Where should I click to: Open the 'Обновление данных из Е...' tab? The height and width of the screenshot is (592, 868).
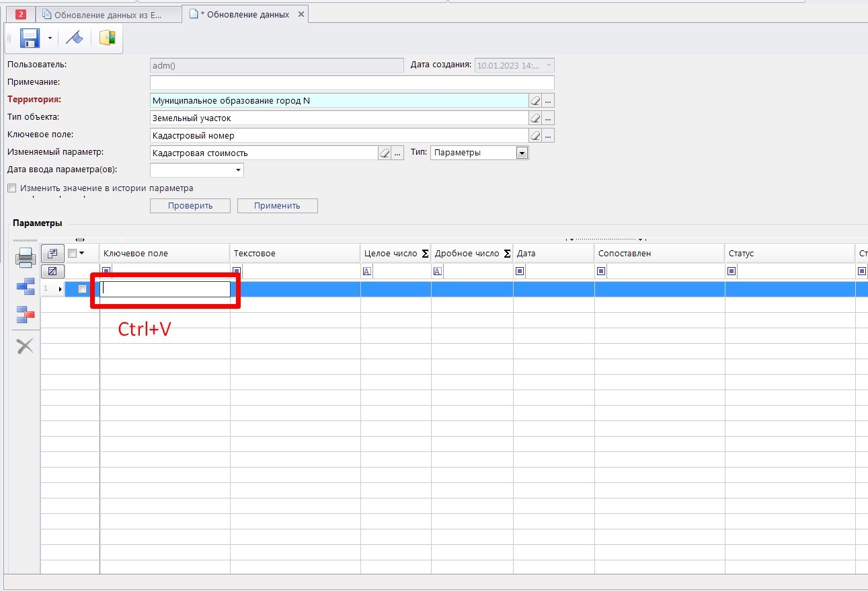click(x=108, y=14)
